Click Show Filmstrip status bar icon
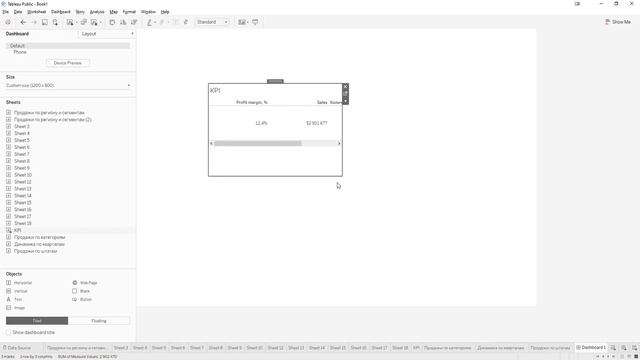Viewport: 640px width, 360px height. click(x=629, y=357)
